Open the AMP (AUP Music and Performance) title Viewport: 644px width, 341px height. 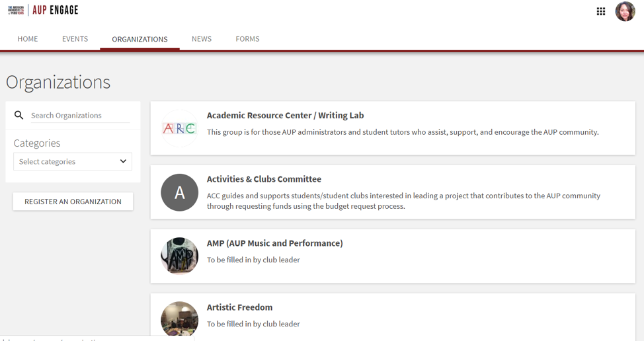(x=274, y=243)
